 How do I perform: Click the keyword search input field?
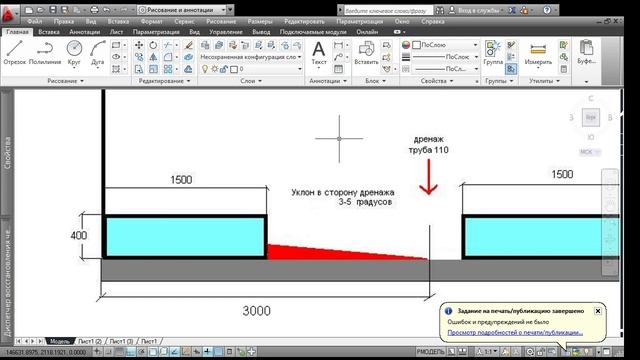point(388,10)
